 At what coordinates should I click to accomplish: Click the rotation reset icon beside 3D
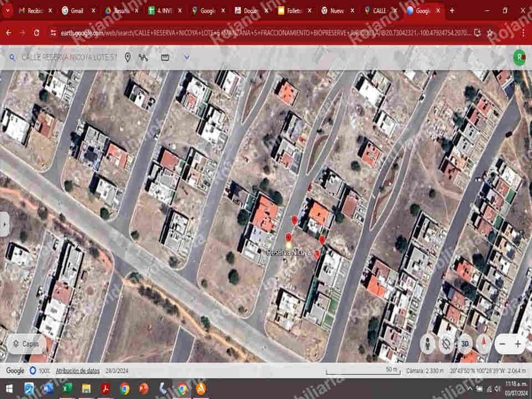click(x=446, y=344)
